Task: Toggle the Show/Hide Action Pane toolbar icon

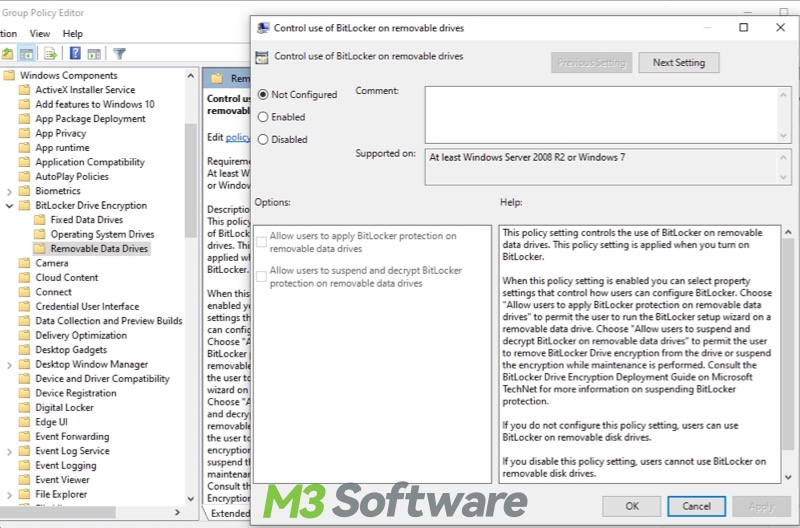Action: point(94,54)
